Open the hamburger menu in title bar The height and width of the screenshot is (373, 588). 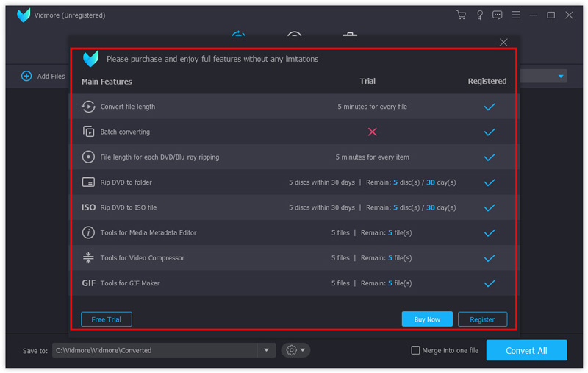click(516, 15)
